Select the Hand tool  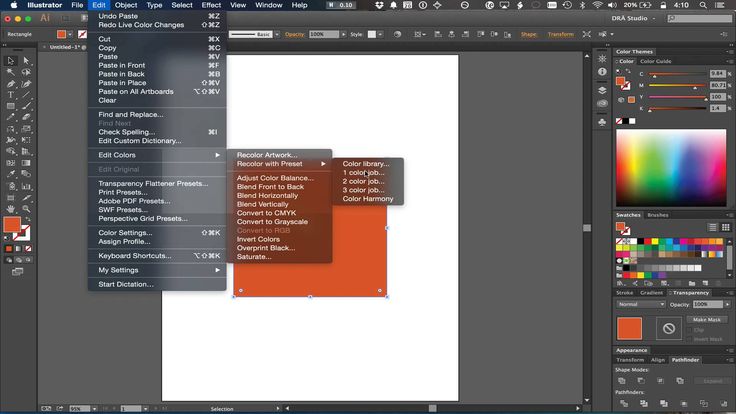(10, 209)
